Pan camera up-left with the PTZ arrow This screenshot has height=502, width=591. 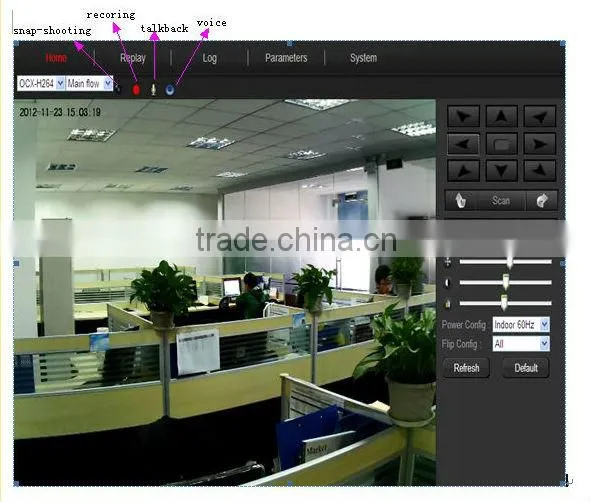463,116
